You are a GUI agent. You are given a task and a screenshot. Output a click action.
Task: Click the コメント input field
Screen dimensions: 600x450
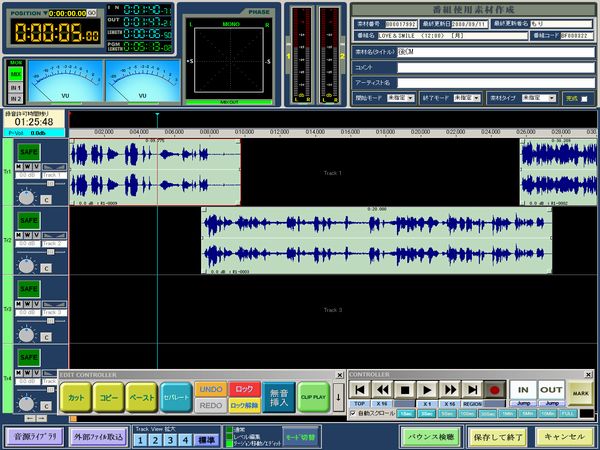pos(495,67)
